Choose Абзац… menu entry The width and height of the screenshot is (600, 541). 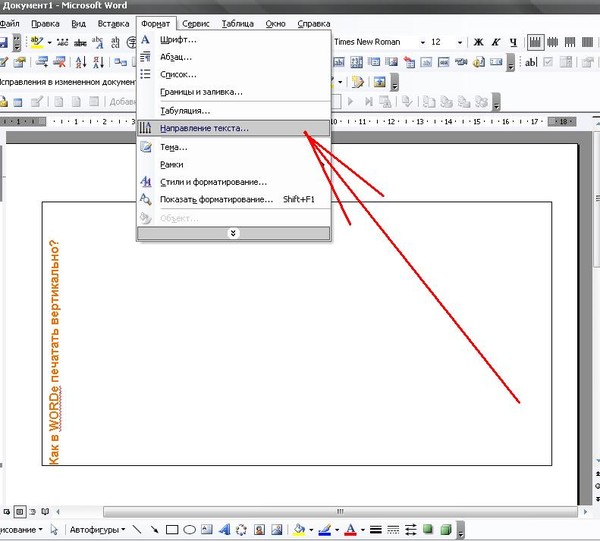233,57
